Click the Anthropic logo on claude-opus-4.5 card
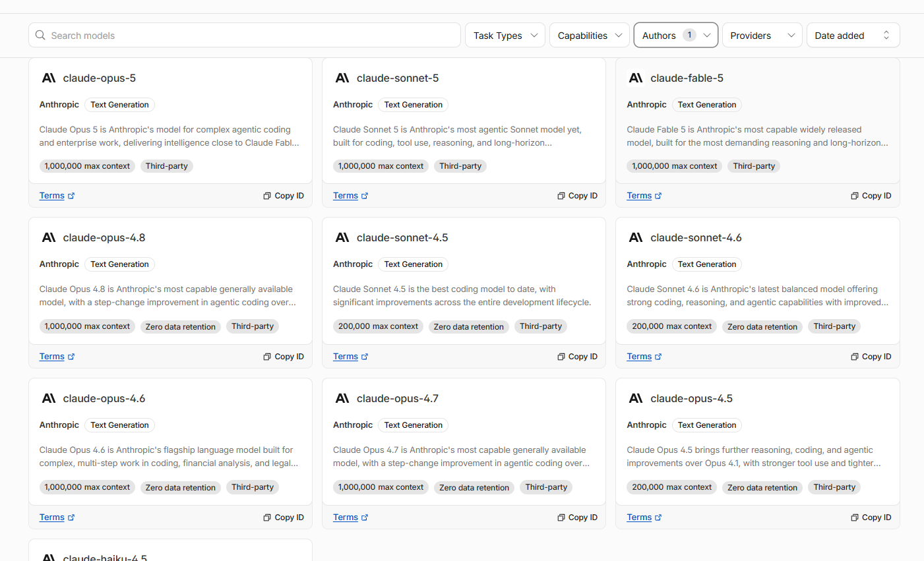Image resolution: width=924 pixels, height=561 pixels. tap(636, 398)
